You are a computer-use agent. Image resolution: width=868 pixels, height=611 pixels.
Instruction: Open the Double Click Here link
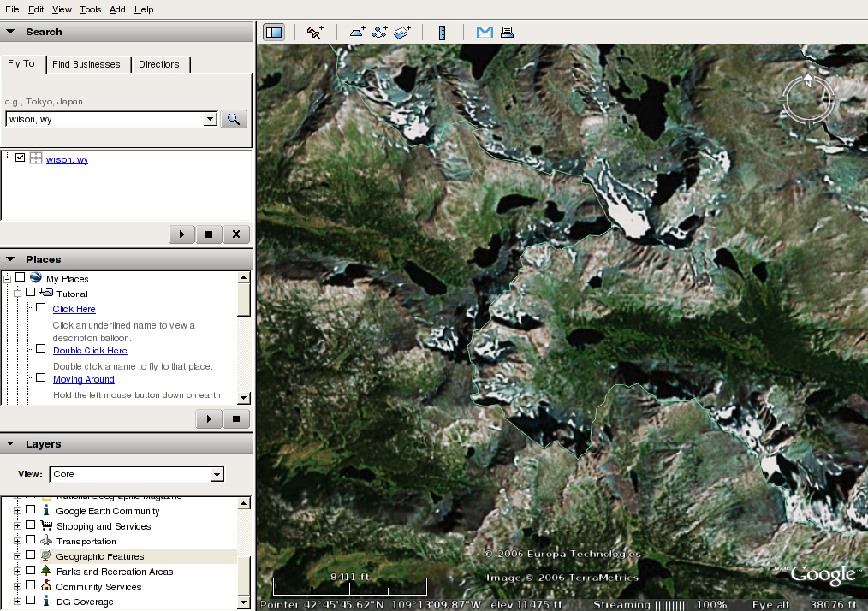click(90, 350)
